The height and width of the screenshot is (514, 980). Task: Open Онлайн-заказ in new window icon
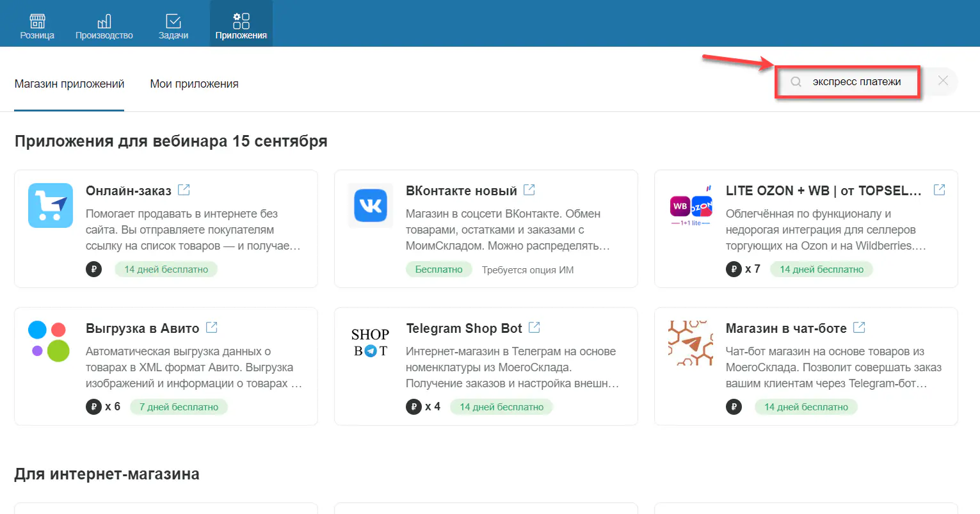[x=184, y=190]
